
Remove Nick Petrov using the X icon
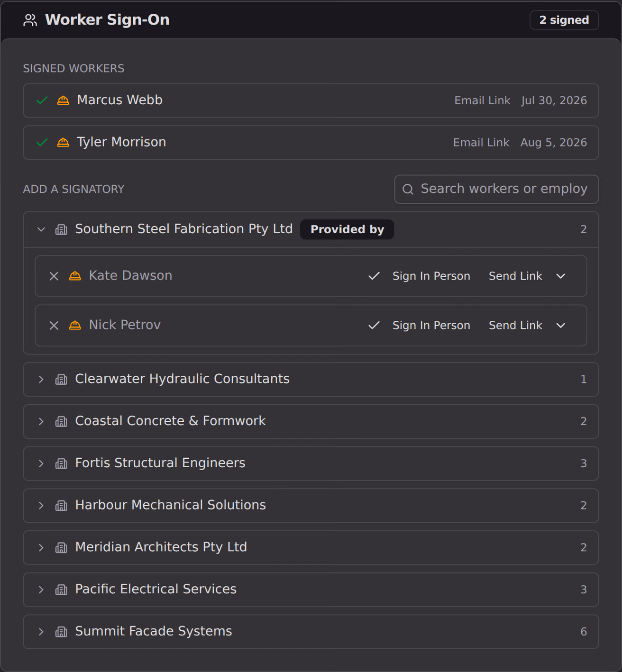click(54, 326)
